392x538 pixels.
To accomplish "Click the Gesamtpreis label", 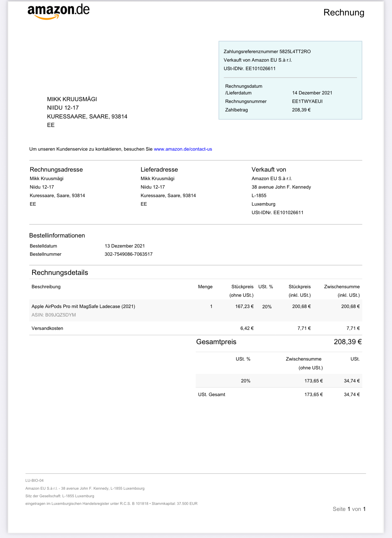I will click(216, 342).
